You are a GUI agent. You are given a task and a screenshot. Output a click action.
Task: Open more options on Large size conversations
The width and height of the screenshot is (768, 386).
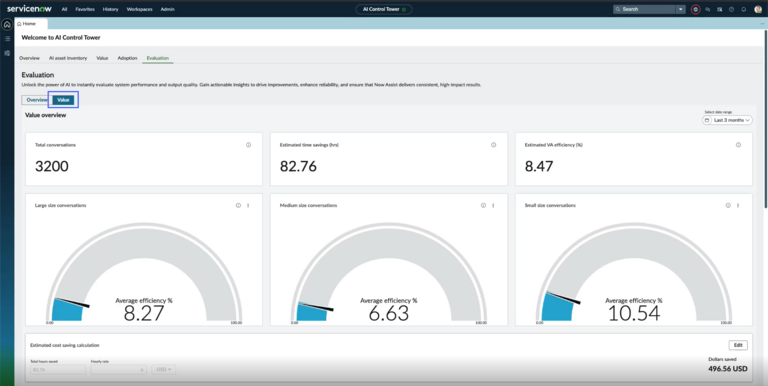tap(248, 205)
